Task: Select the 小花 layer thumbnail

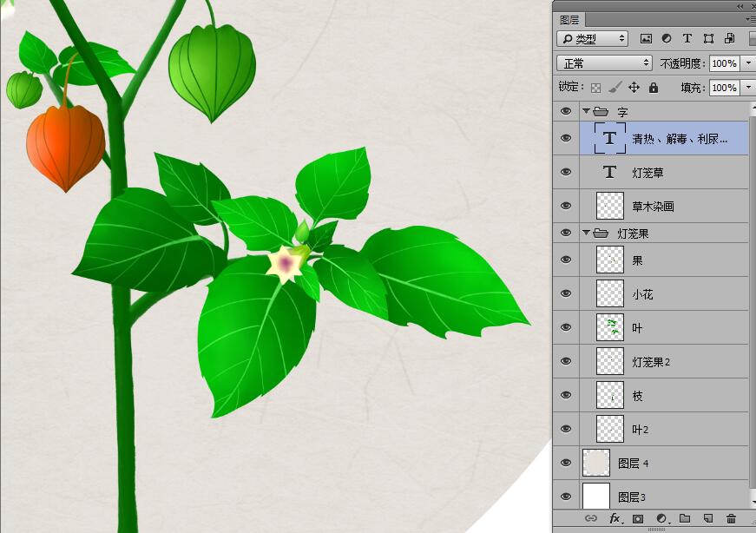Action: (610, 293)
